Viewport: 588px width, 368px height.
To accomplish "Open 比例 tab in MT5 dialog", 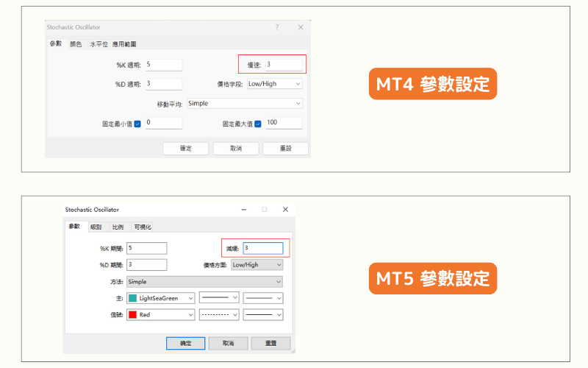I will click(x=118, y=227).
